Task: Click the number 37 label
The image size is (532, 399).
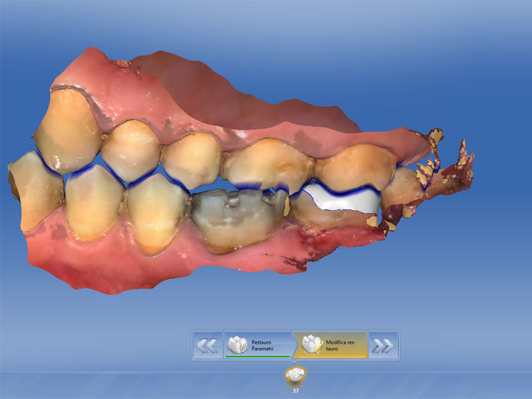Action: [x=295, y=391]
